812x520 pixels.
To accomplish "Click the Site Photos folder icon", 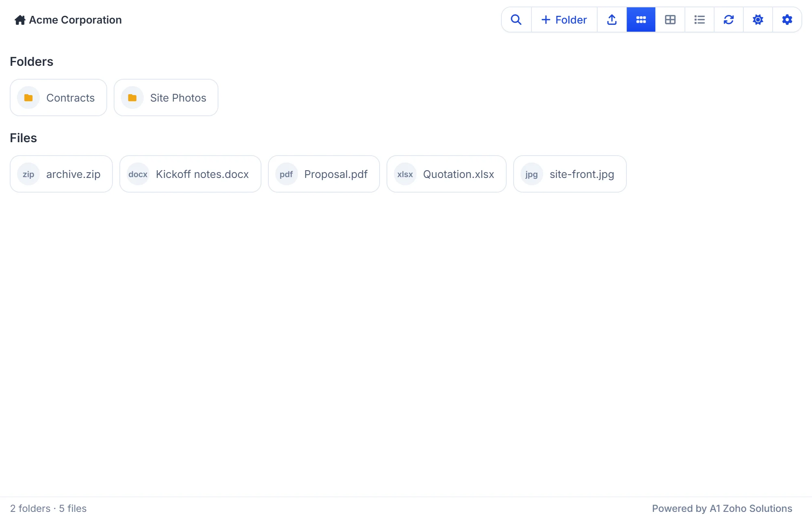I will click(132, 97).
